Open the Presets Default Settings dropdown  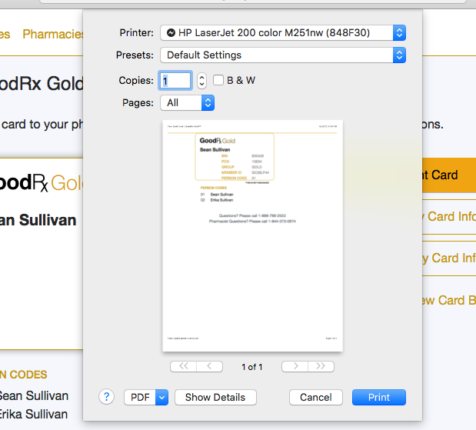283,55
